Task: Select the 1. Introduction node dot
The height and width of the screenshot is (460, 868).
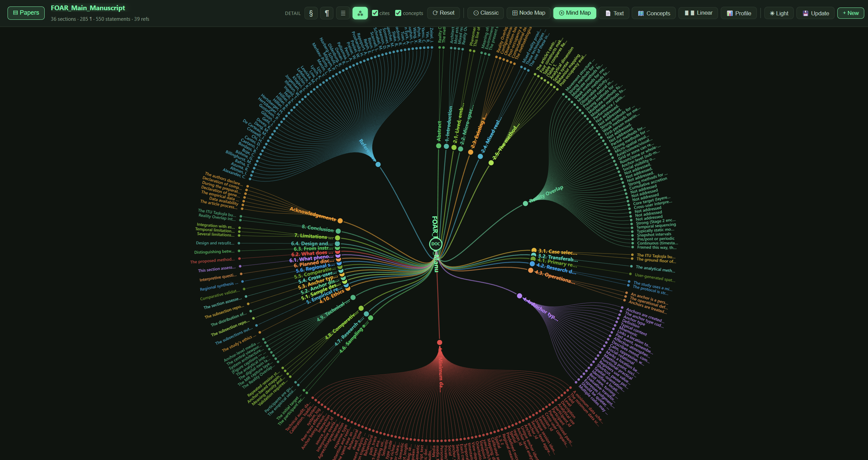Action: (446, 147)
